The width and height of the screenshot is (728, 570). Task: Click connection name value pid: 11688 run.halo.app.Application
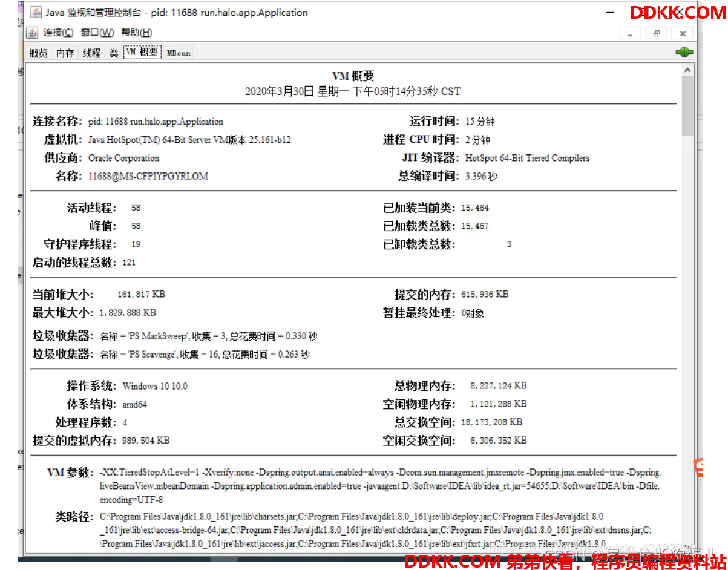click(156, 122)
